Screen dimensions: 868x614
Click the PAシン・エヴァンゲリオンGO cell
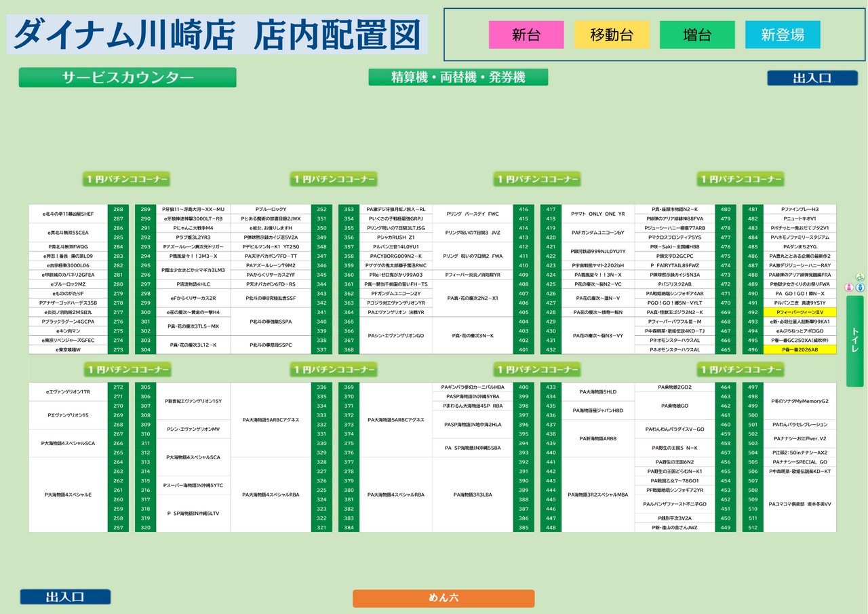pyautogui.click(x=396, y=336)
